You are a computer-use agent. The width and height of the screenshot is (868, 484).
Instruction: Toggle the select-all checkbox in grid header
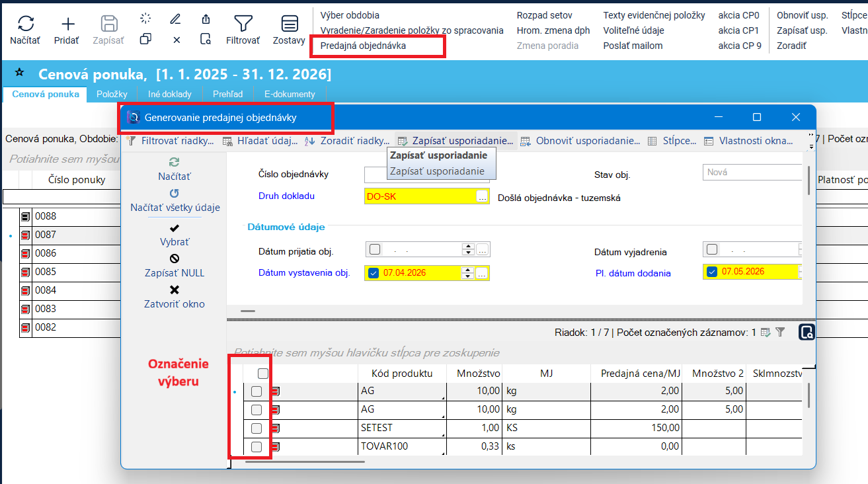(263, 374)
